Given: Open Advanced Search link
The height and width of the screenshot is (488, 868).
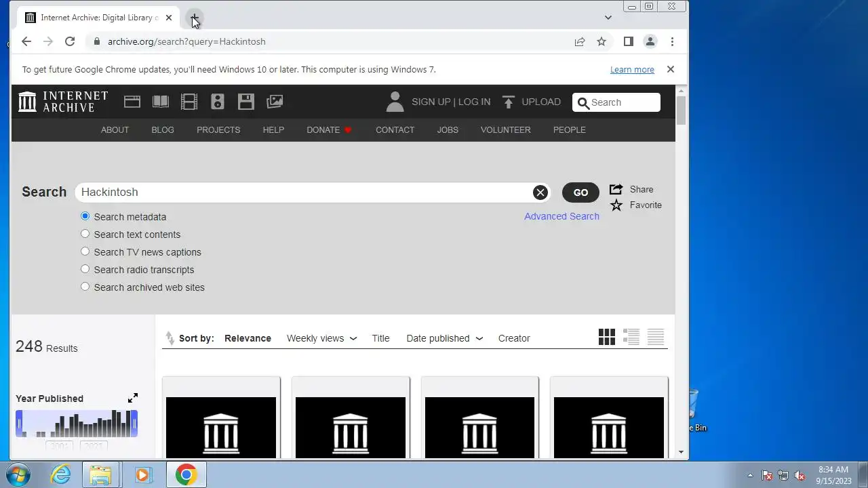Looking at the screenshot, I should click(x=561, y=216).
